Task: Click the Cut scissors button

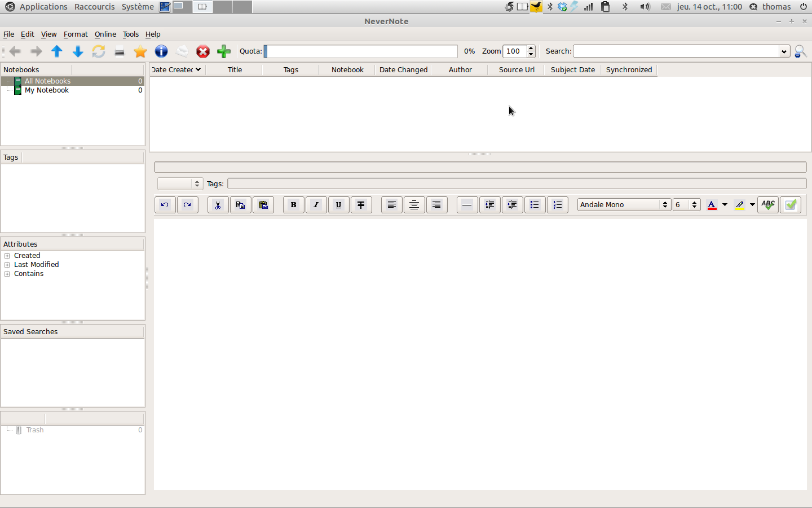Action: 218,205
